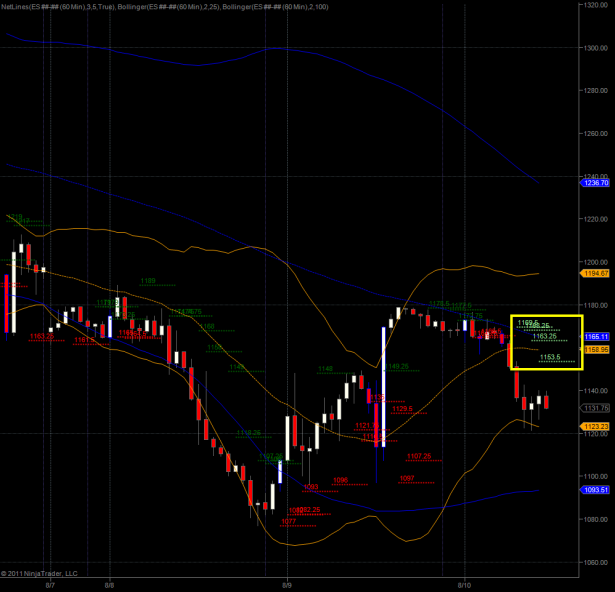
Task: Select the 1163.25 net line in yellow box
Action: pos(546,336)
